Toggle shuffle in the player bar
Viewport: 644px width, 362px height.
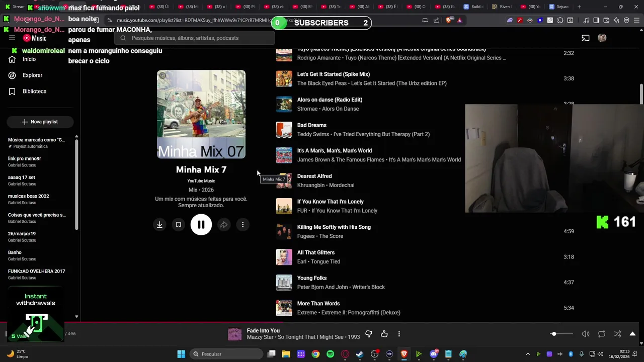point(618,334)
